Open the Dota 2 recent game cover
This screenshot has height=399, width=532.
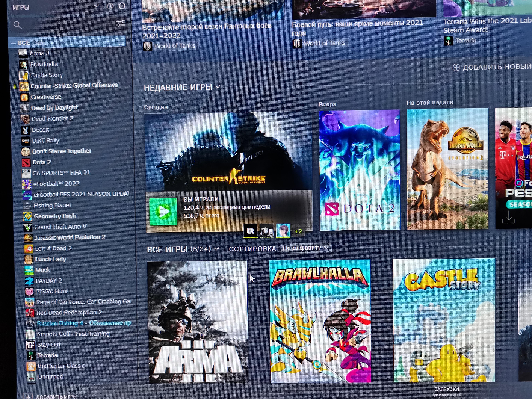point(360,170)
